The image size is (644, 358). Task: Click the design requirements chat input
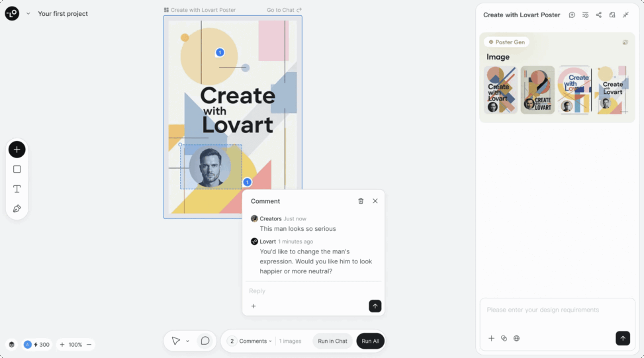(x=557, y=310)
